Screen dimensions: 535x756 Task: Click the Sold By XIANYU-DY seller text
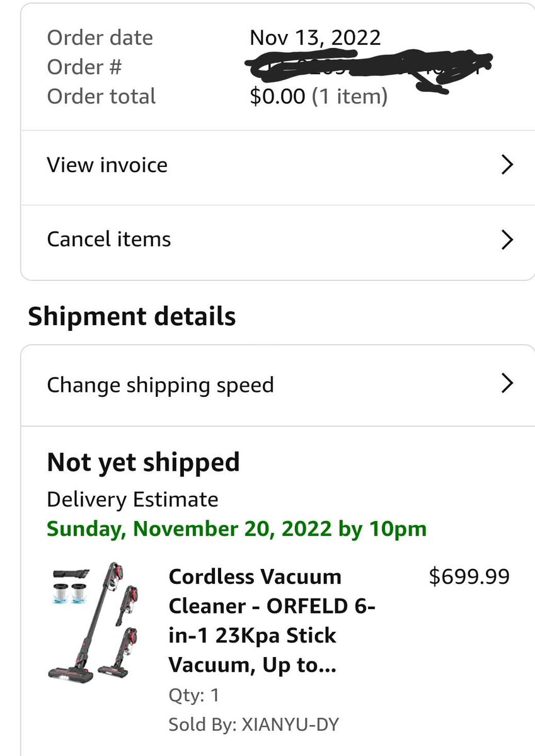(253, 724)
